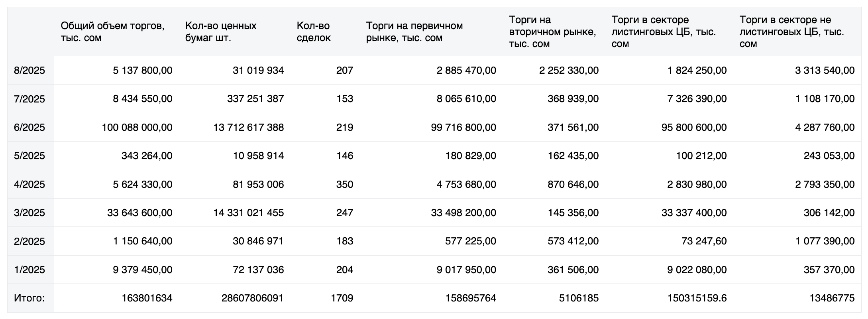Click the 7/2025 row label
The image size is (868, 319).
click(x=29, y=99)
